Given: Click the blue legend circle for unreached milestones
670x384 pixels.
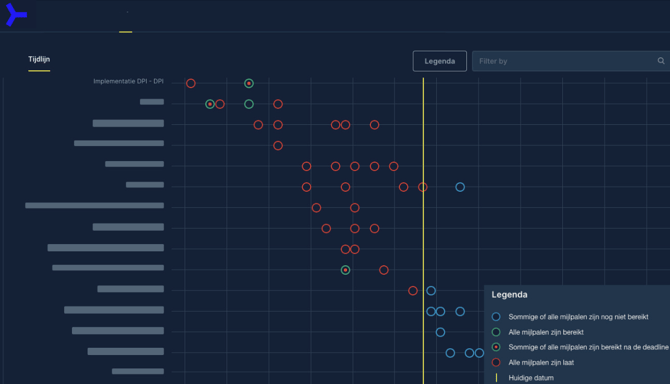Looking at the screenshot, I should tap(496, 317).
